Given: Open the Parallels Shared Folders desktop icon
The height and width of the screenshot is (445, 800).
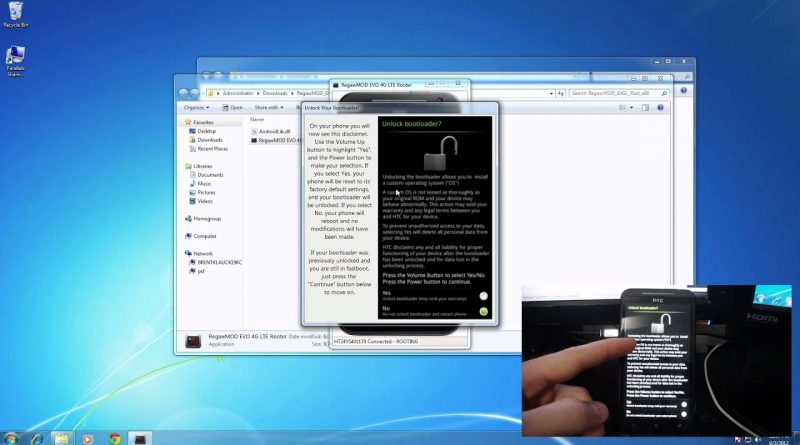Looking at the screenshot, I should pos(15,61).
